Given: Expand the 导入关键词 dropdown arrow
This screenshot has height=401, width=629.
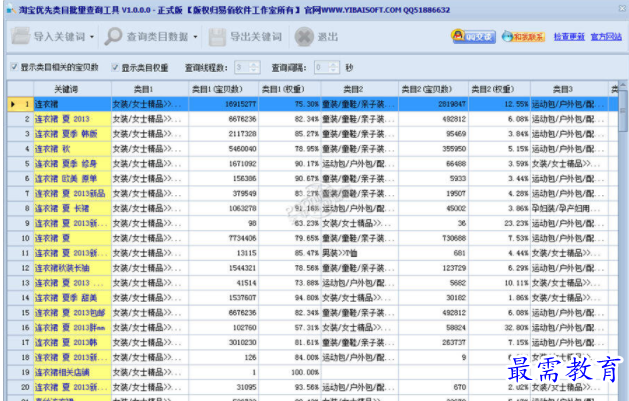Looking at the screenshot, I should click(x=92, y=37).
